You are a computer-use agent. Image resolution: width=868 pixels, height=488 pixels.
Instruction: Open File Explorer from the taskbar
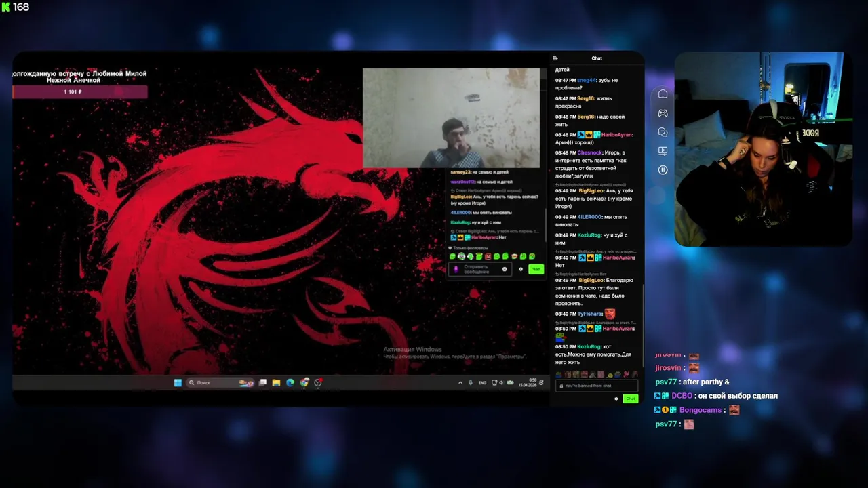(276, 382)
